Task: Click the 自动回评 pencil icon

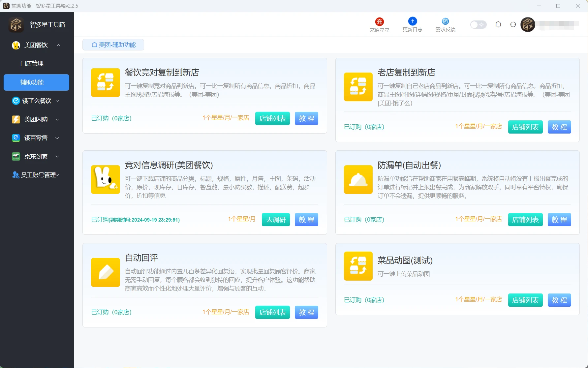Action: coord(106,272)
